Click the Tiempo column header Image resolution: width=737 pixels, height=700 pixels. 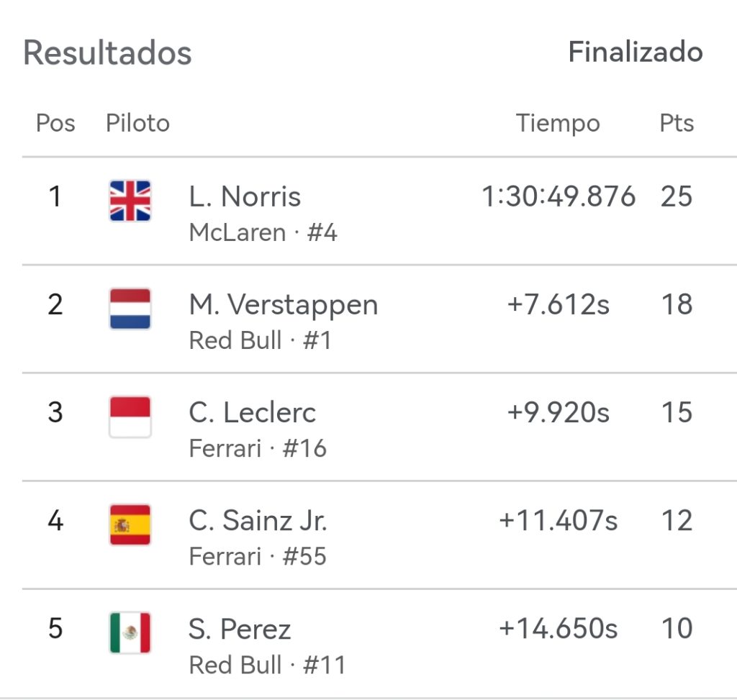pos(558,123)
